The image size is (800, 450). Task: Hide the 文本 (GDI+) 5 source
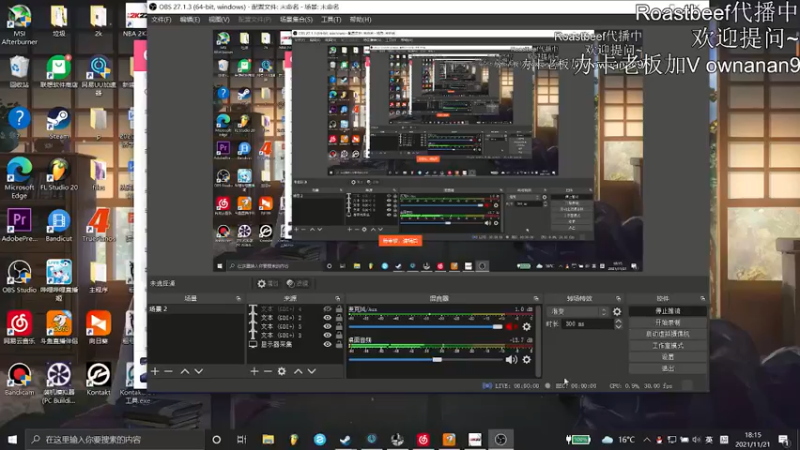point(327,327)
